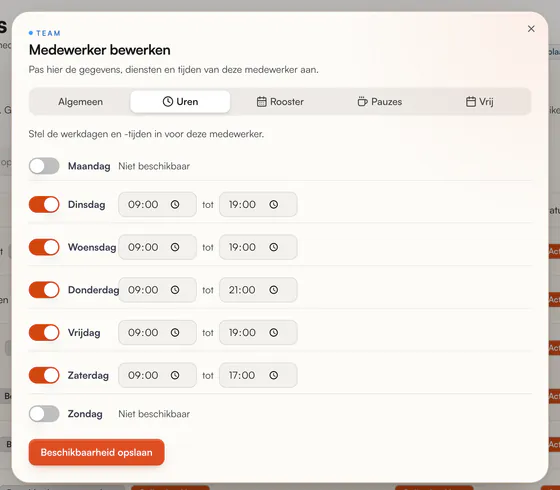Click the TEAM label above heading

tap(48, 33)
